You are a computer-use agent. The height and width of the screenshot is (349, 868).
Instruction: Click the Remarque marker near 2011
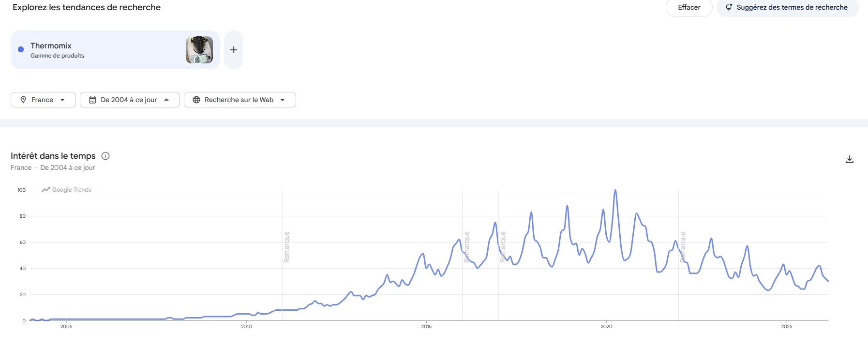point(286,247)
